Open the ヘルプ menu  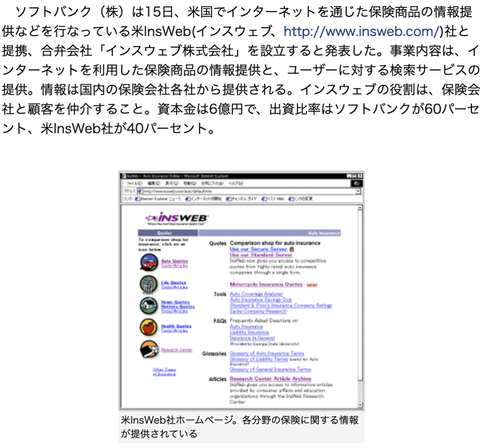point(235,183)
